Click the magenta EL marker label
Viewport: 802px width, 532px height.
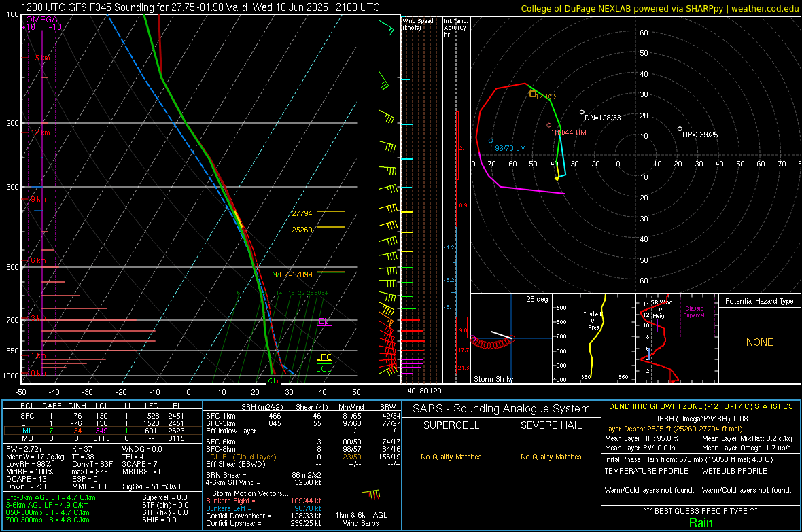pyautogui.click(x=324, y=321)
